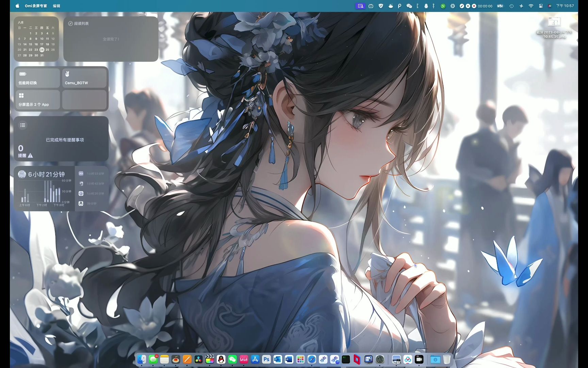Open WeChat status icon in menu bar

(x=409, y=6)
